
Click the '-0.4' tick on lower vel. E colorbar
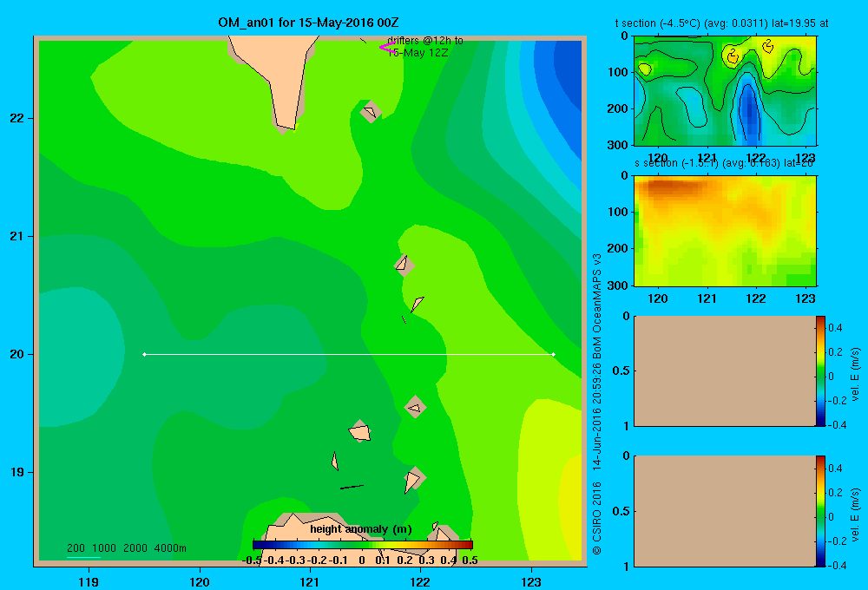(x=836, y=565)
